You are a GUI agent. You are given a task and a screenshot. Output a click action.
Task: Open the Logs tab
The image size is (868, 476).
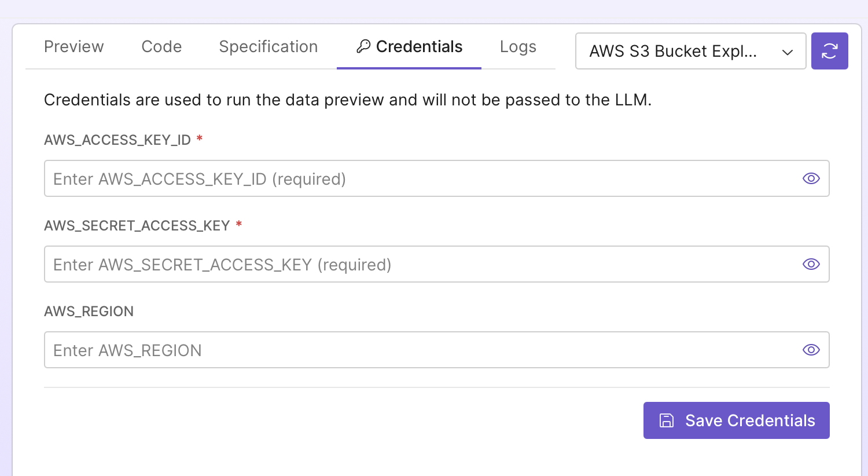(518, 46)
